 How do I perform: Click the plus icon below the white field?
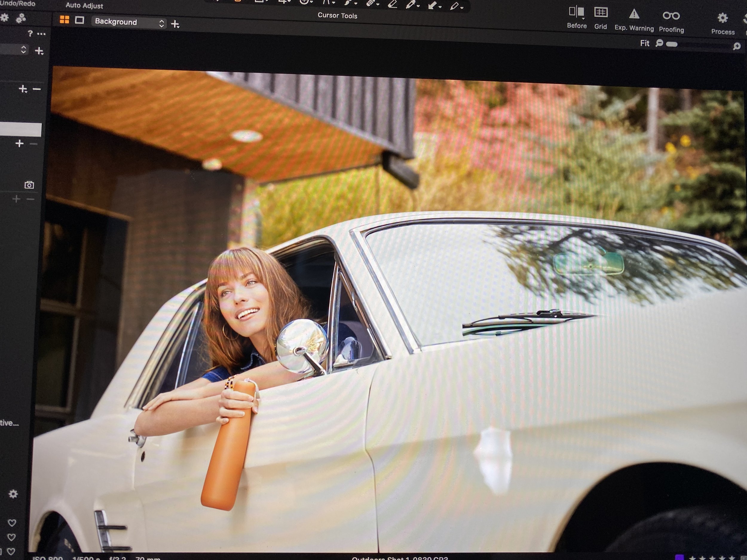point(20,143)
